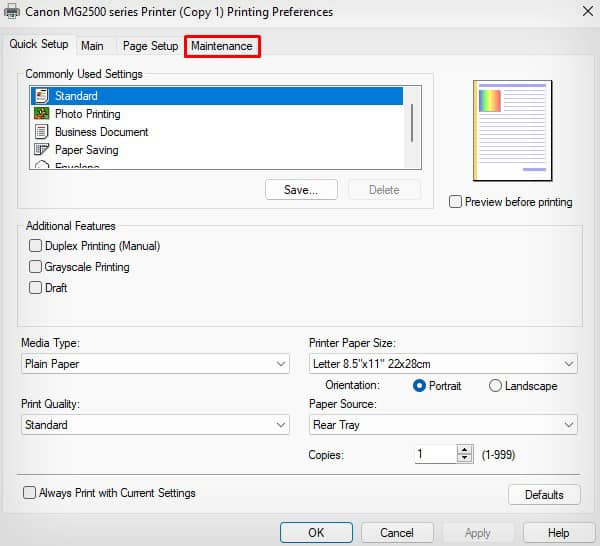Click the Cancel button
This screenshot has width=600, height=546.
(397, 533)
